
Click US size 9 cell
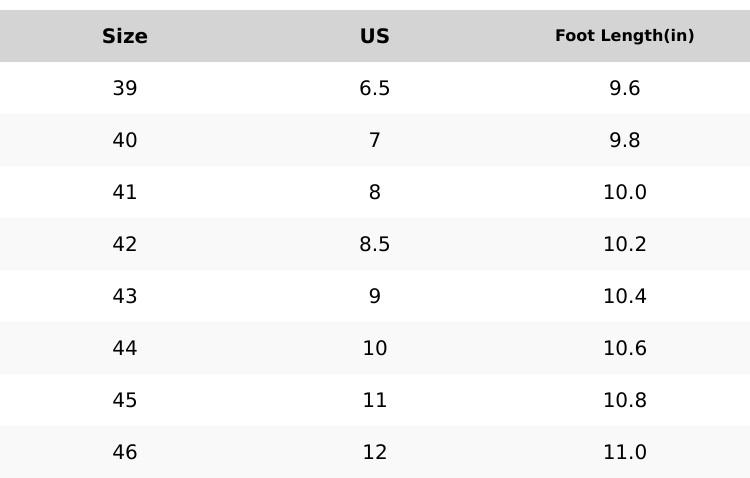tap(375, 296)
